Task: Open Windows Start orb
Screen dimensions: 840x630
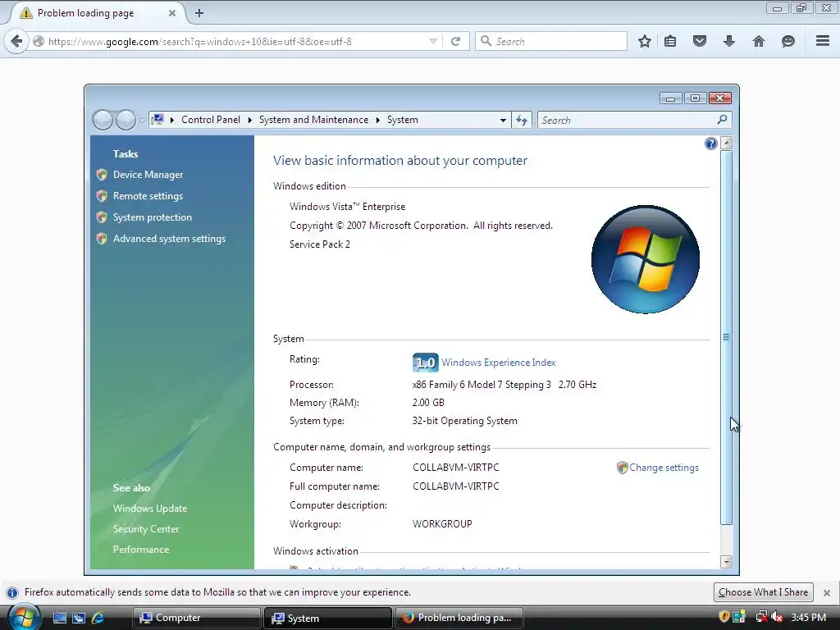Action: click(24, 617)
